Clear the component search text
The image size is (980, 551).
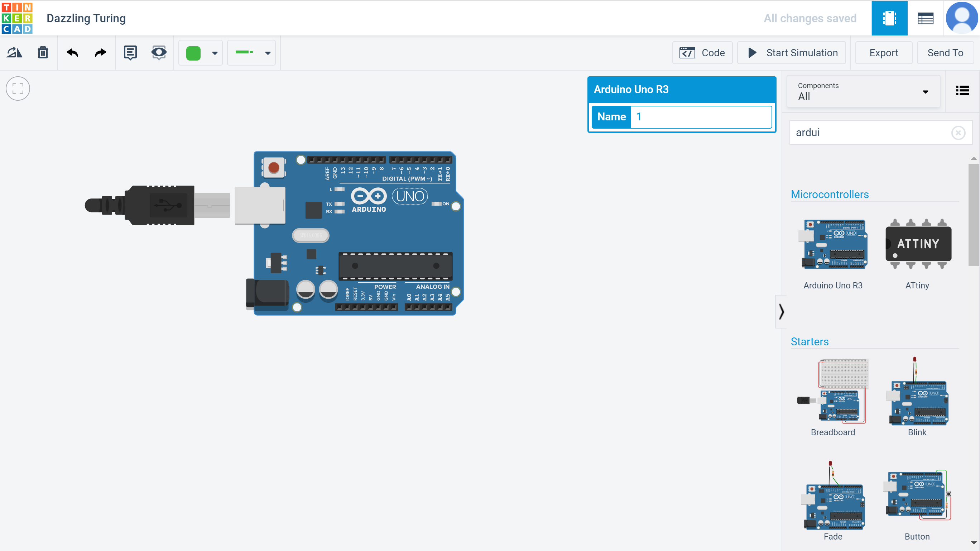click(958, 133)
